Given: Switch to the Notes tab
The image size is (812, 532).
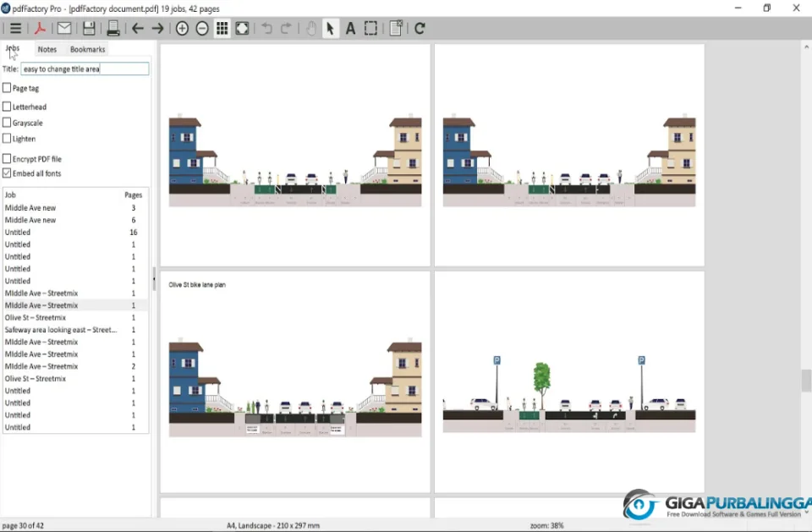Looking at the screenshot, I should coord(47,49).
